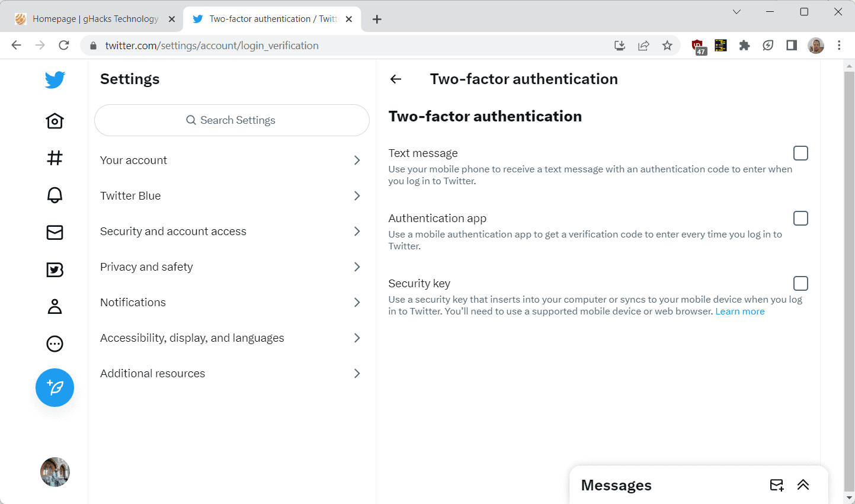The width and height of the screenshot is (855, 504).
Task: Collapse the Messages panel chevron
Action: point(803,484)
